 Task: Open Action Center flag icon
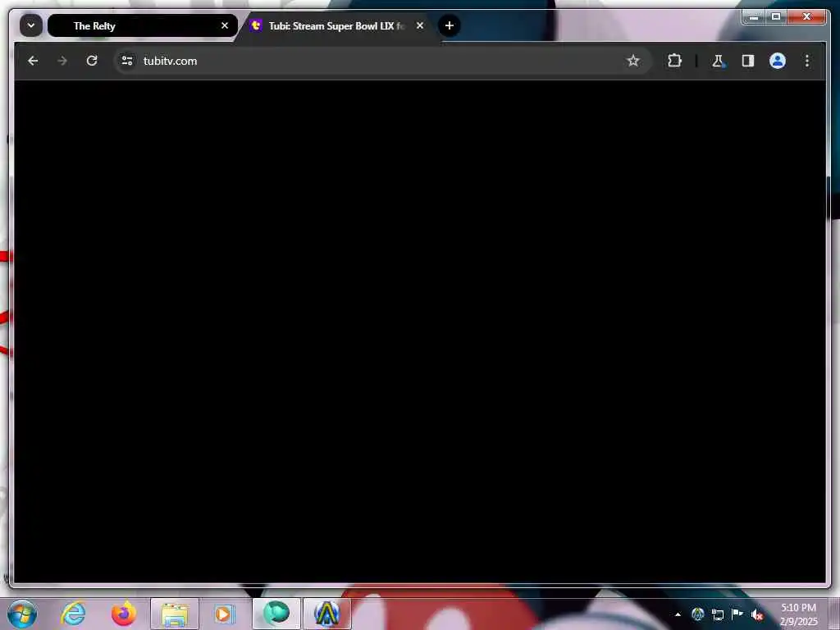[x=737, y=614]
